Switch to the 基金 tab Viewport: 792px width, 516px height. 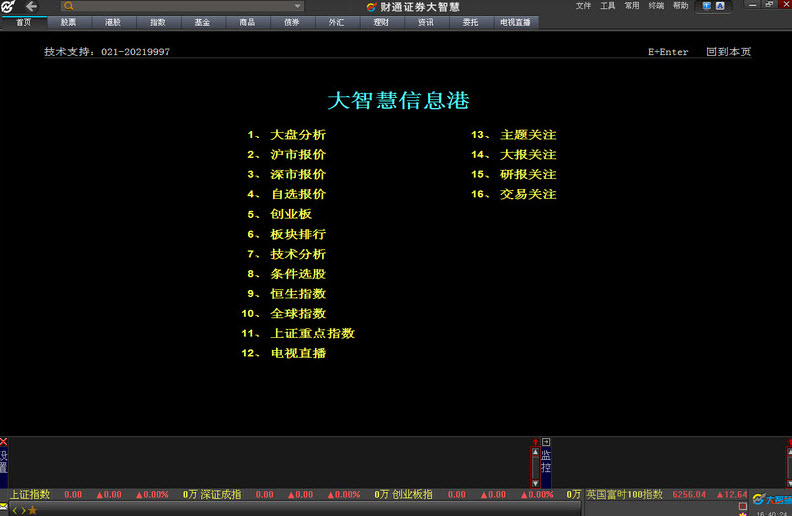pos(203,22)
